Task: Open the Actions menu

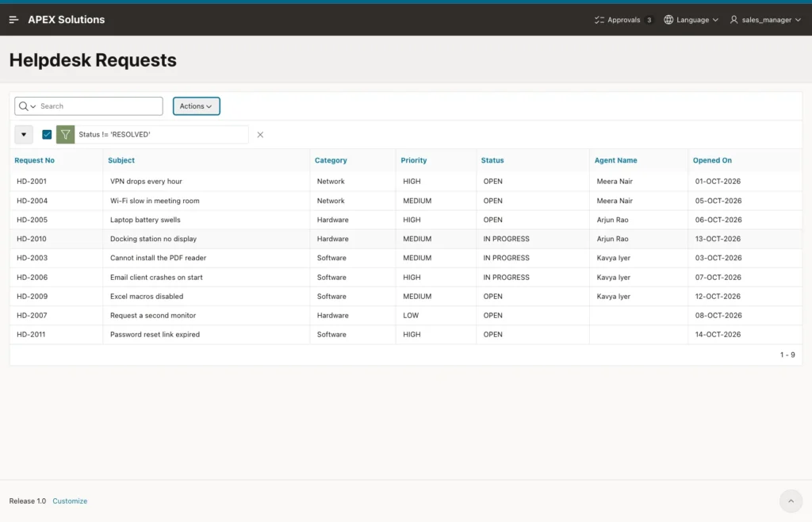Action: [x=197, y=106]
